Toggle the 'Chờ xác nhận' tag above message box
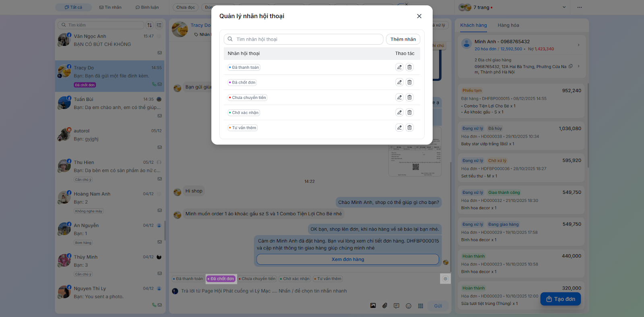This screenshot has height=317, width=644. click(295, 278)
